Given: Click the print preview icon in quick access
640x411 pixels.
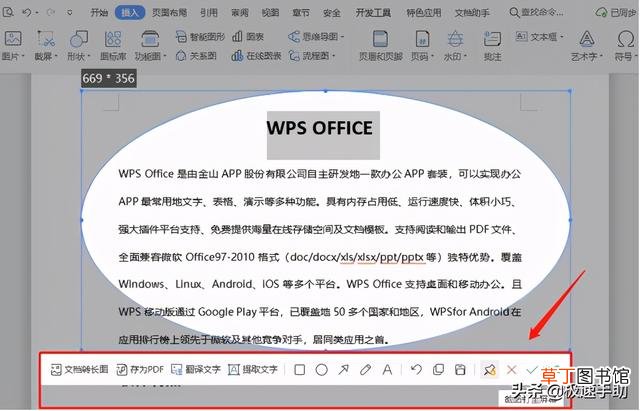Looking at the screenshot, I should point(8,12).
